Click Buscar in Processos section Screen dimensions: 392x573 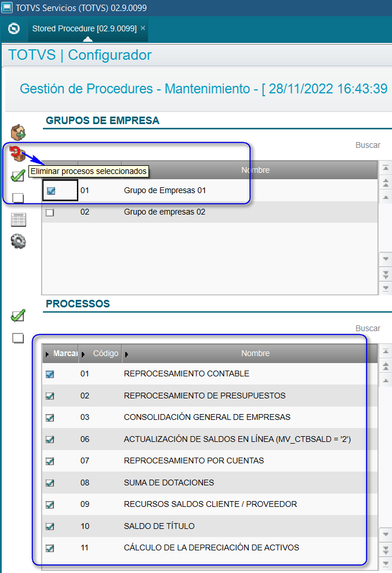[368, 328]
